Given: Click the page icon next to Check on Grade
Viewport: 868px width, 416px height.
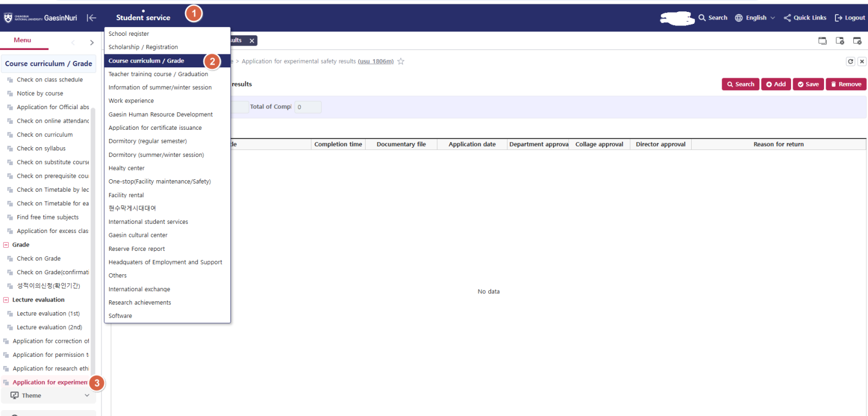Looking at the screenshot, I should (x=10, y=259).
